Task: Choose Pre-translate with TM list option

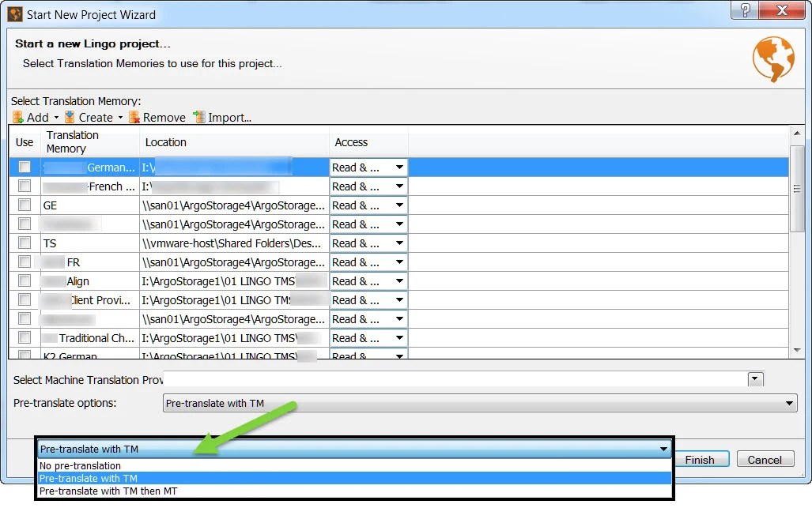Action: point(354,479)
